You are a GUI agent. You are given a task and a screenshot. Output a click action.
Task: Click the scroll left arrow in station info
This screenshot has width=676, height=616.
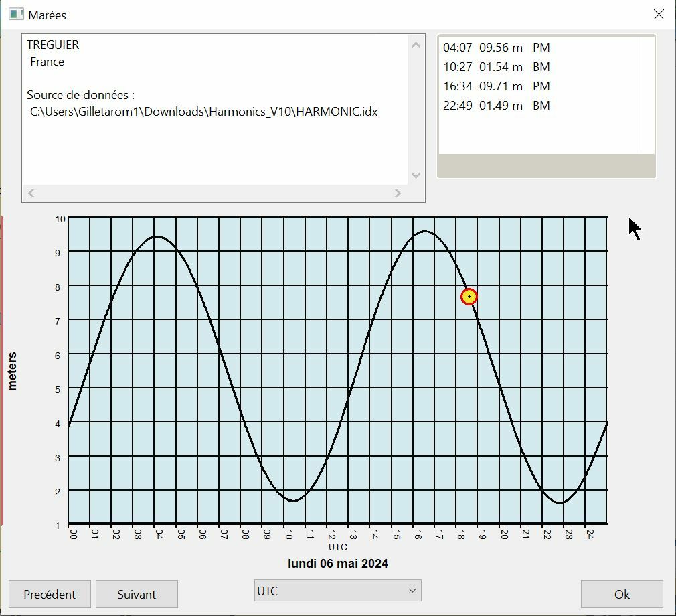click(31, 193)
